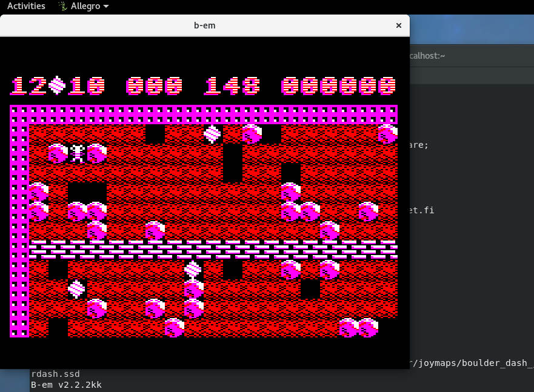Open the Allegro menu dropdown

point(83,6)
